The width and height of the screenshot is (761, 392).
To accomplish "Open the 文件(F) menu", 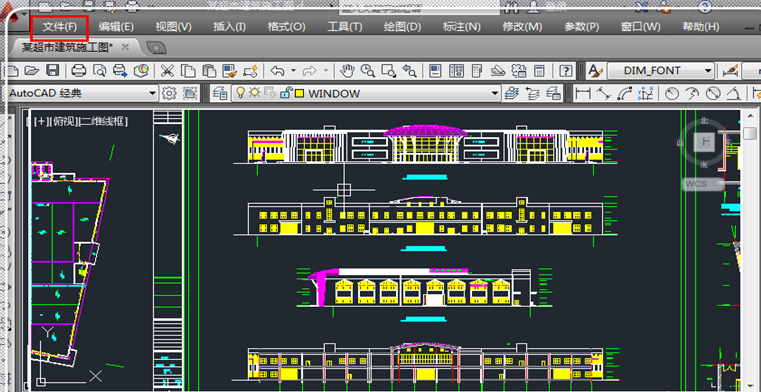I will click(60, 27).
